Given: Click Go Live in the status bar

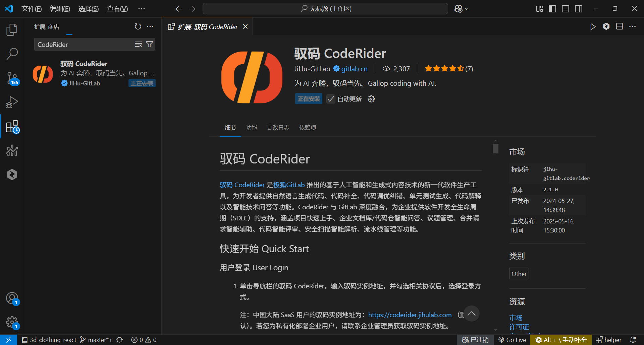Looking at the screenshot, I should point(512,340).
